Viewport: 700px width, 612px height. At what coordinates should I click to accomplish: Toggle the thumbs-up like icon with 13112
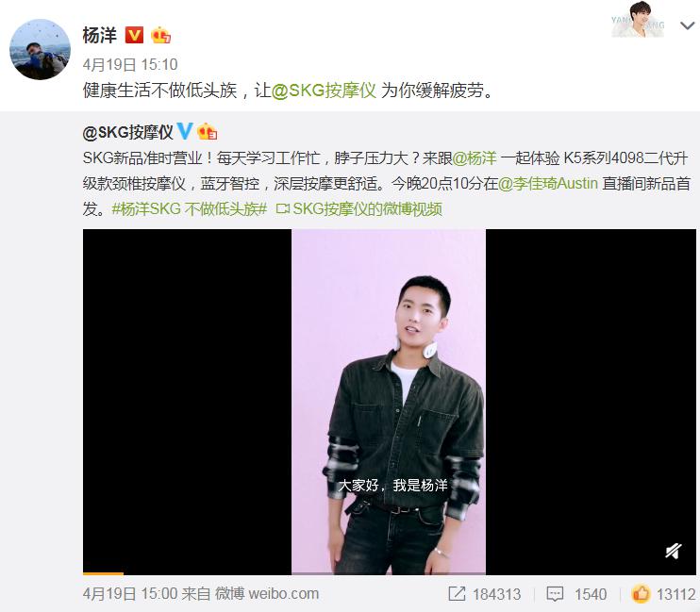(641, 593)
